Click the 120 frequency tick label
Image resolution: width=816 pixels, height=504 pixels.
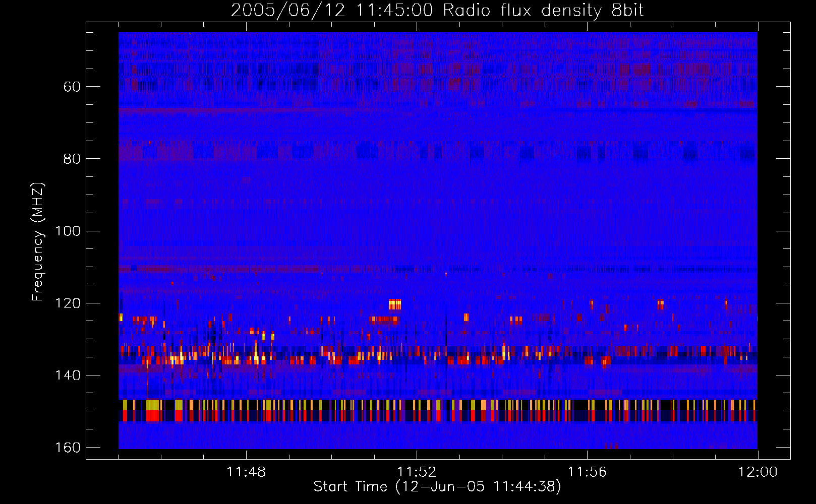pos(68,303)
